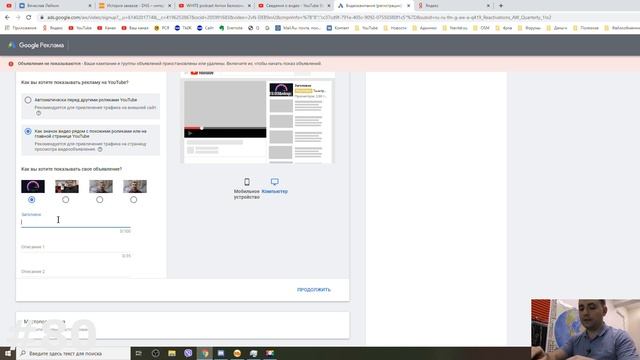Pick the third video thumbnail image
Screen dimensions: 640x360
(x=101, y=187)
